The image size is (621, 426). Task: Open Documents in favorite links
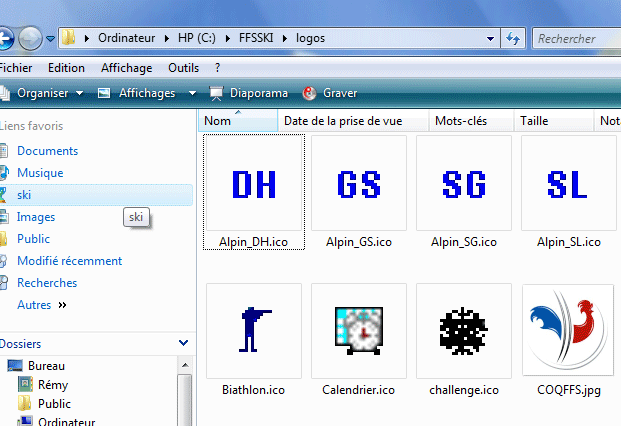(47, 151)
